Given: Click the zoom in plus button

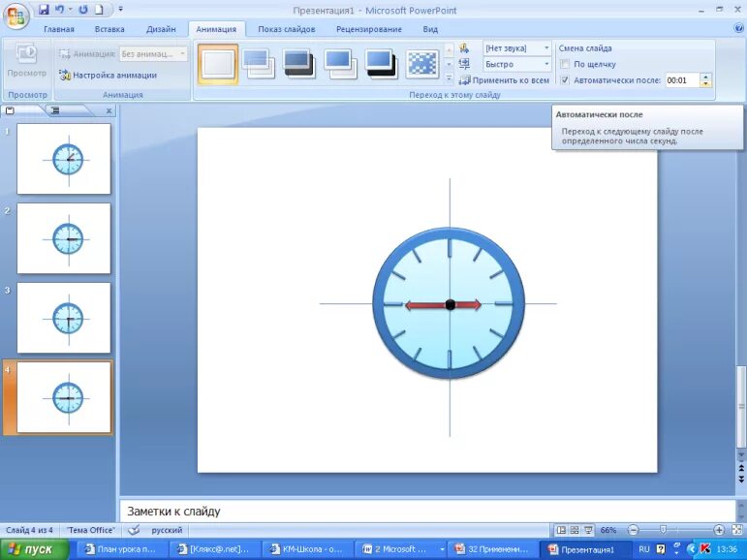Looking at the screenshot, I should (x=719, y=530).
